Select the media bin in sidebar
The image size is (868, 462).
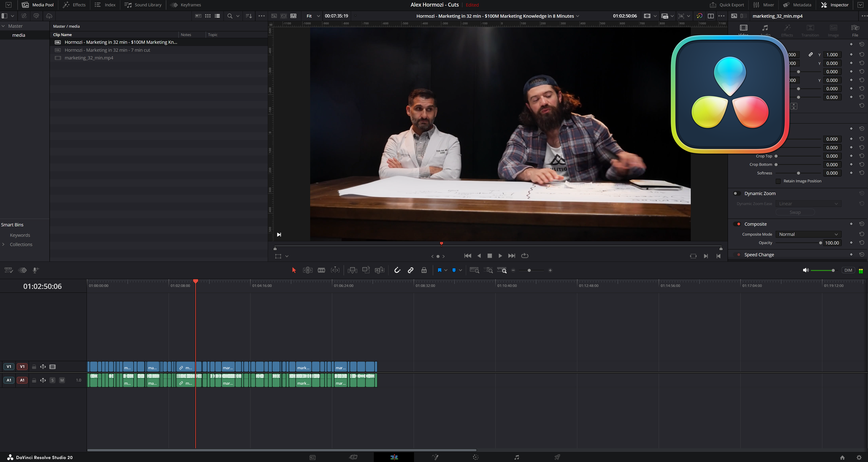point(19,35)
